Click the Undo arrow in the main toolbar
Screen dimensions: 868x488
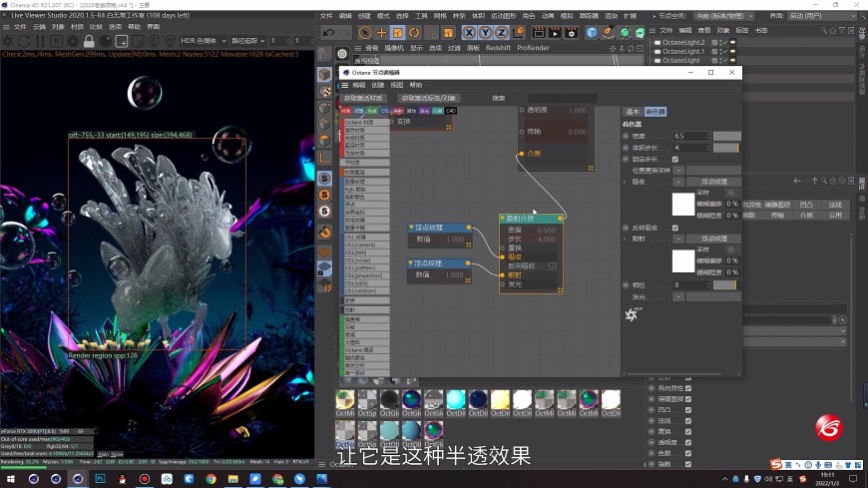pos(329,33)
